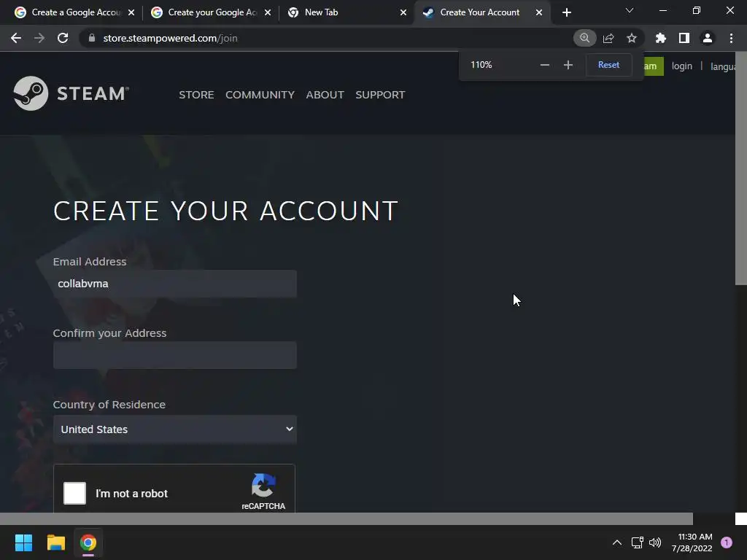
Task: Click the network tray icon
Action: [637, 542]
